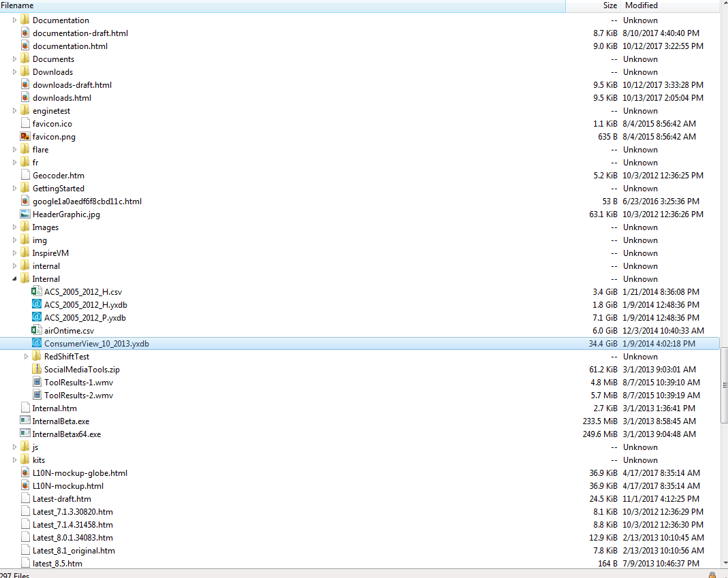Click the Alteryx icon beside ACS_2005_2012_P.yxdb
The height and width of the screenshot is (578, 728).
[x=36, y=317]
